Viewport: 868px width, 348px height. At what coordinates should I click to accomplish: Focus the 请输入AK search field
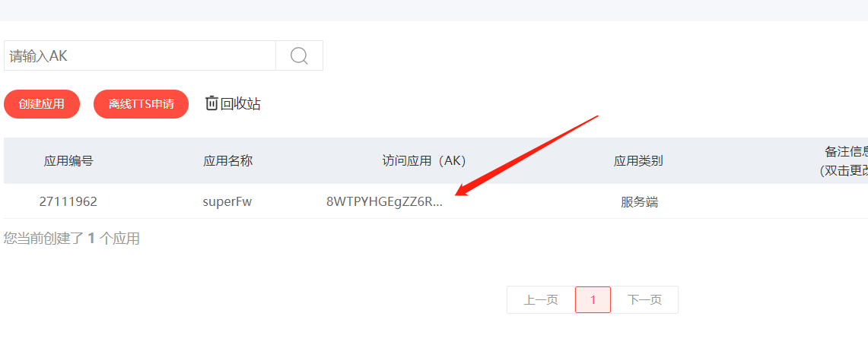tap(139, 55)
